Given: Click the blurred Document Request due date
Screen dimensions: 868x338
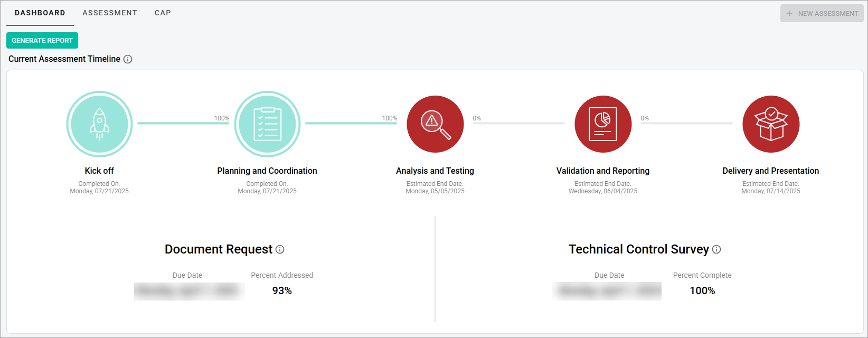Looking at the screenshot, I should point(189,291).
